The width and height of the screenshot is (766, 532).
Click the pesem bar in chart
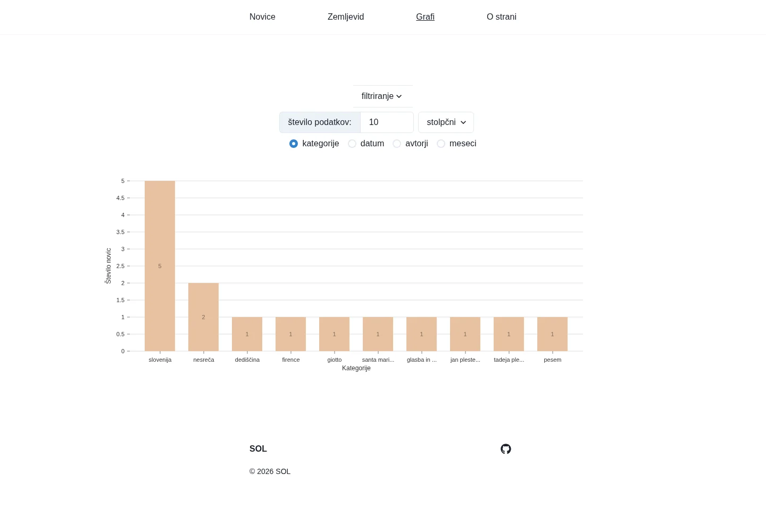pos(552,334)
